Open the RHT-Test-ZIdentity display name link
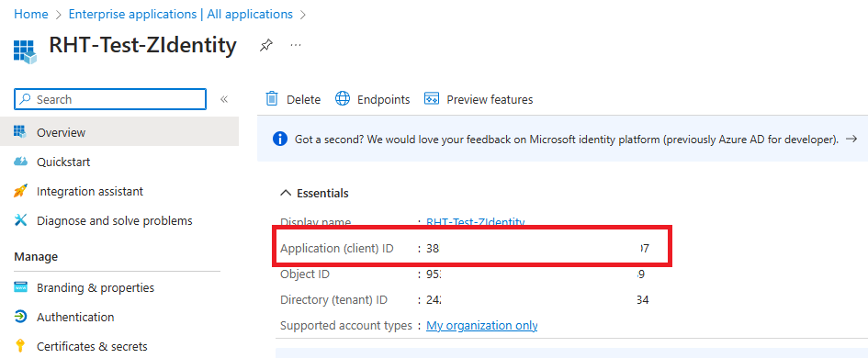This screenshot has width=868, height=358. tap(476, 222)
